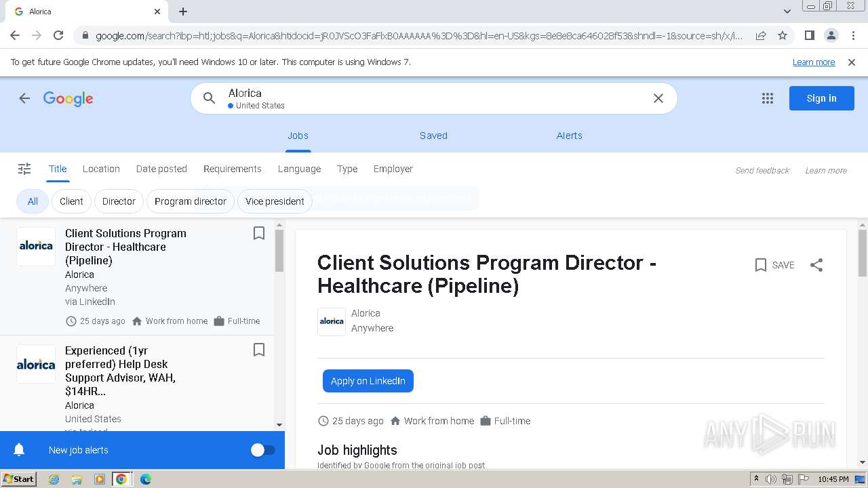Open Chrome side panel icon
868x488 pixels.
[809, 35]
